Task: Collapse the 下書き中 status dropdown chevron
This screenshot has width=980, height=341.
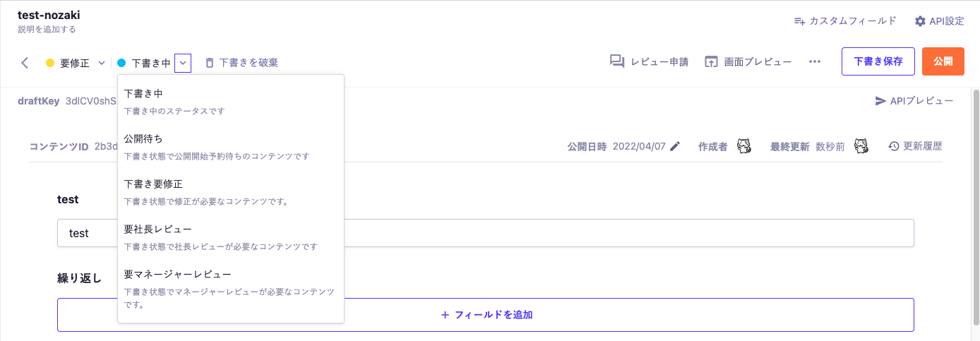Action: pos(183,63)
